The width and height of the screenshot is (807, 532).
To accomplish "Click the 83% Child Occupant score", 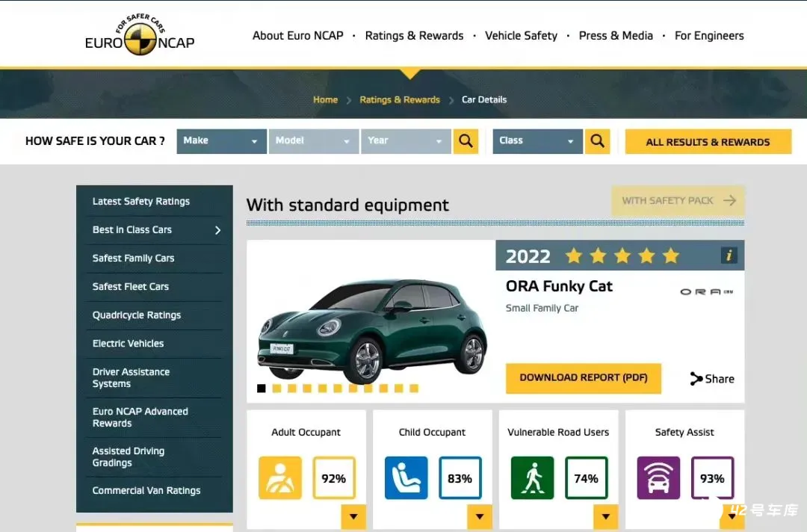I will point(460,478).
